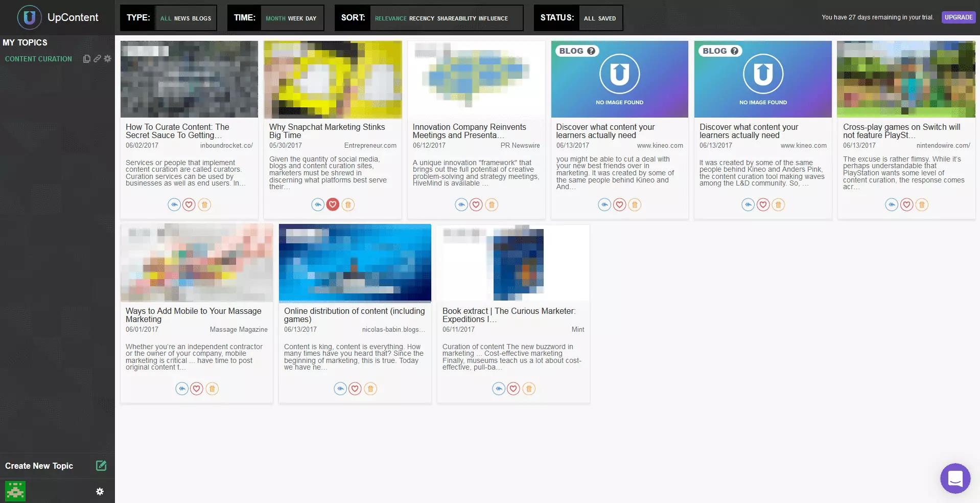
Task: Unfavorite the Why Snapchat Marketing Stinks article
Action: pyautogui.click(x=333, y=204)
